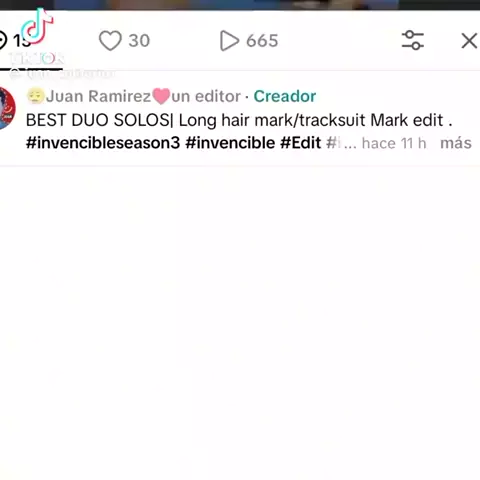The width and height of the screenshot is (480, 480).
Task: Open the filter sliders icon
Action: point(413,40)
